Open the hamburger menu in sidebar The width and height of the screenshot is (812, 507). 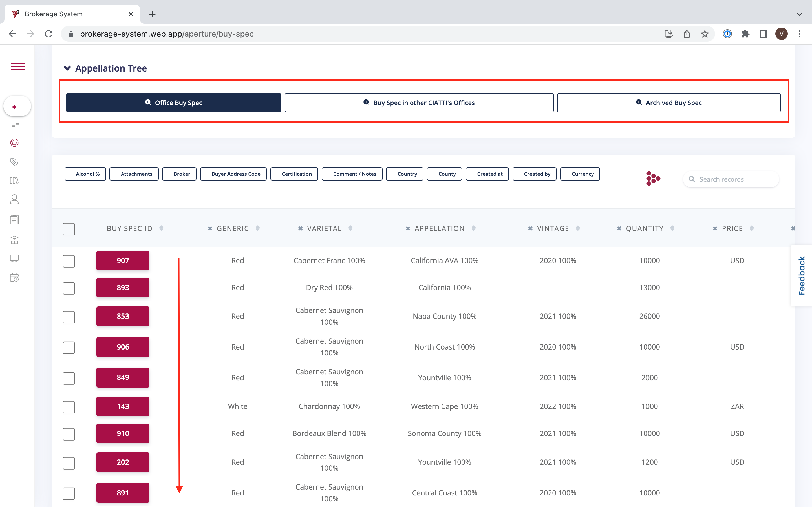point(17,66)
